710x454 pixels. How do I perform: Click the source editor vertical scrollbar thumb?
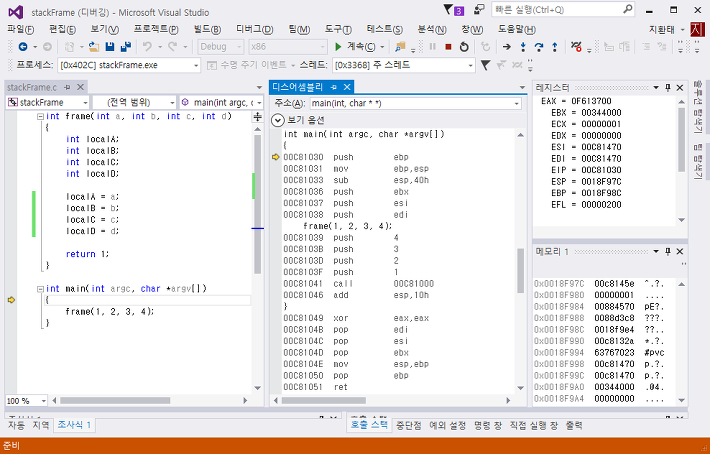coord(258,204)
